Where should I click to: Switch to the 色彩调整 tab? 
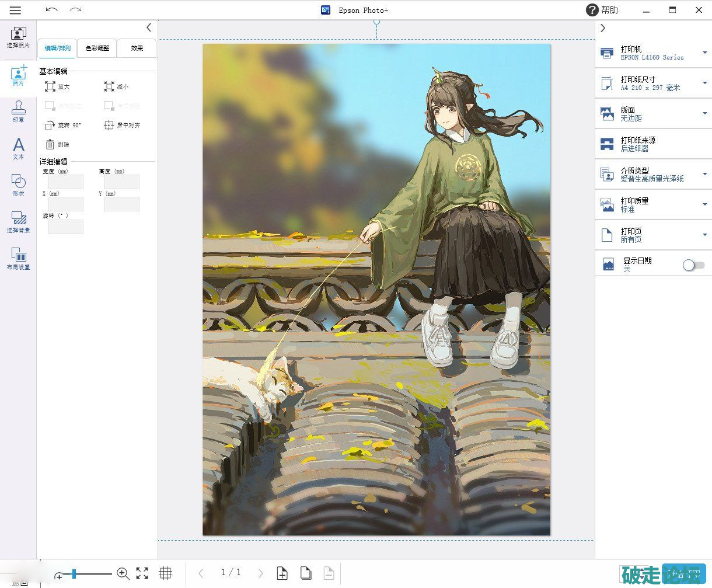click(97, 48)
